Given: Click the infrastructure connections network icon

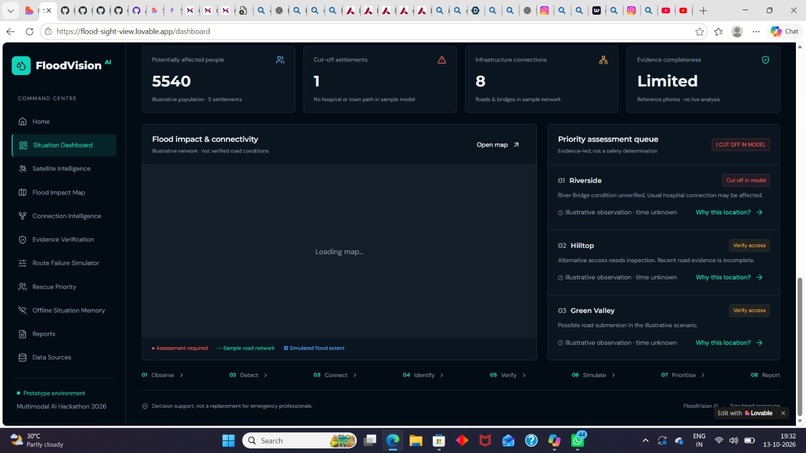Looking at the screenshot, I should [x=603, y=60].
